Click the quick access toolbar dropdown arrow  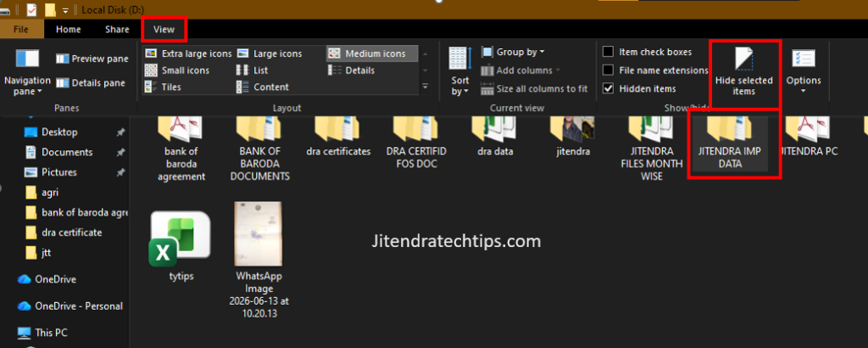66,10
